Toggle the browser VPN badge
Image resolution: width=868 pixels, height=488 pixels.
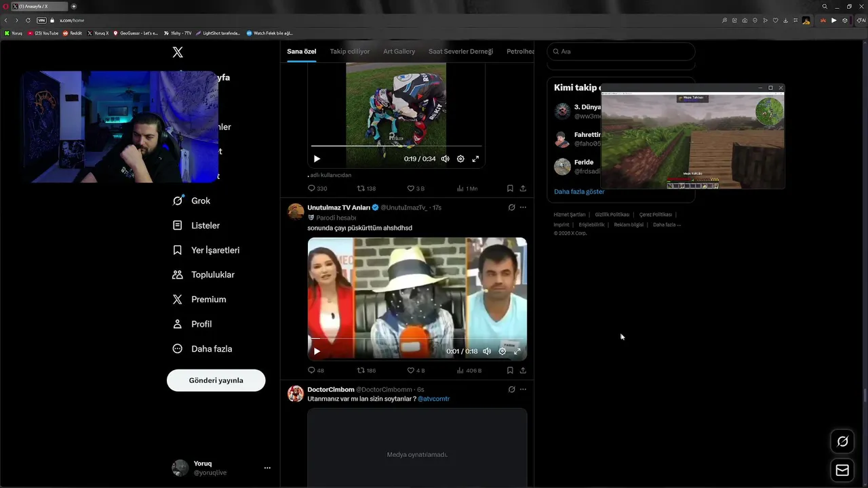point(41,20)
